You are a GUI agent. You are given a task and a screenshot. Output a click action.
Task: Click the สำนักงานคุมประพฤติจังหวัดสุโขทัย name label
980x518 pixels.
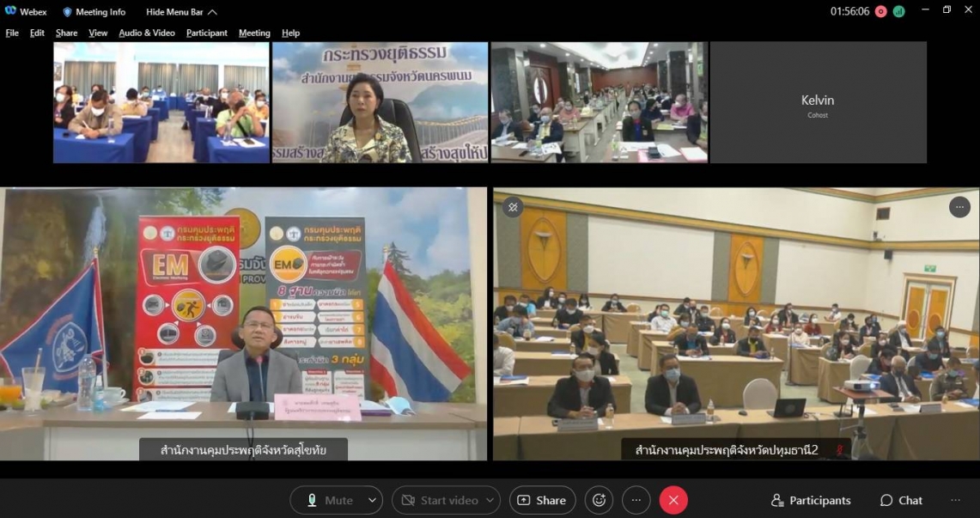244,450
